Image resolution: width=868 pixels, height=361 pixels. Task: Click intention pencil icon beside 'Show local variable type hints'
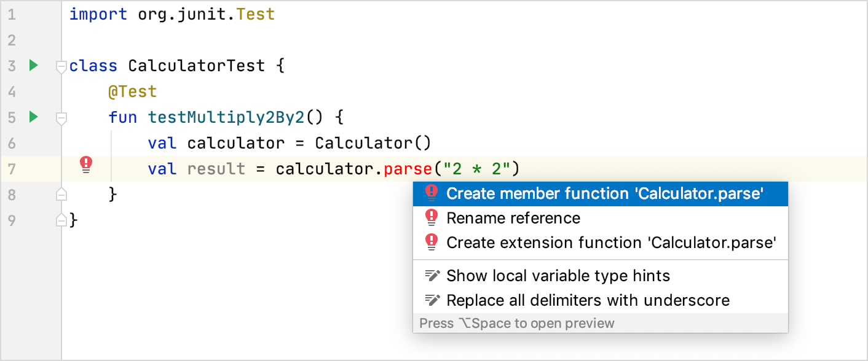coord(431,276)
